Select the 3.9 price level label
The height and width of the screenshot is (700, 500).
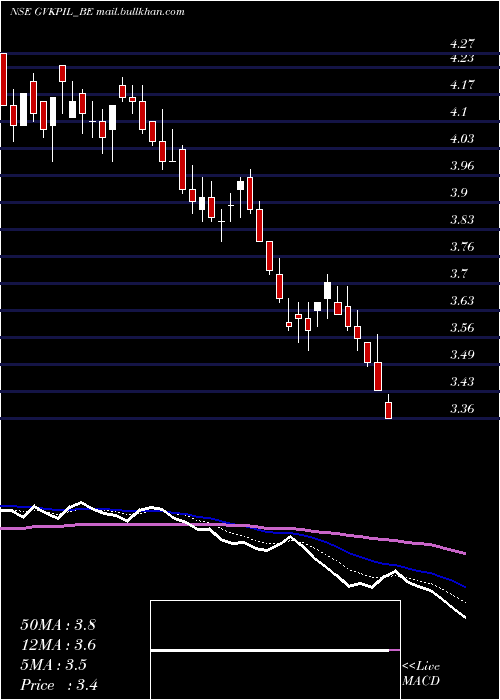click(x=458, y=193)
